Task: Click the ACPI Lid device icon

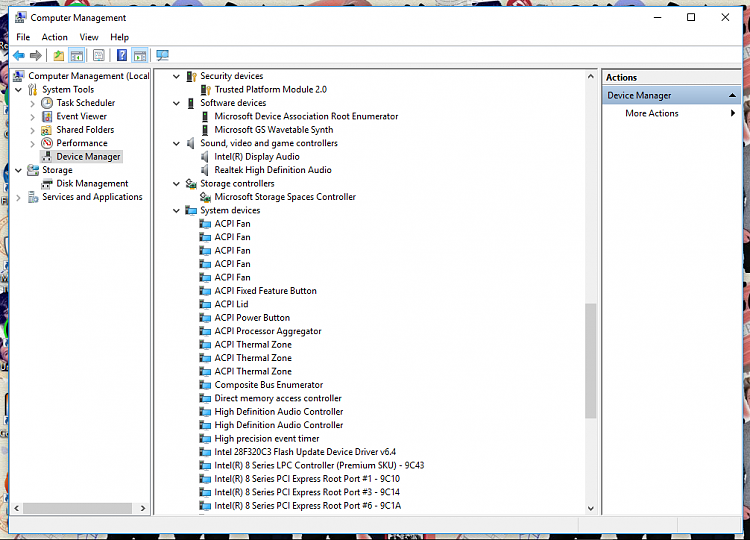Action: 205,304
